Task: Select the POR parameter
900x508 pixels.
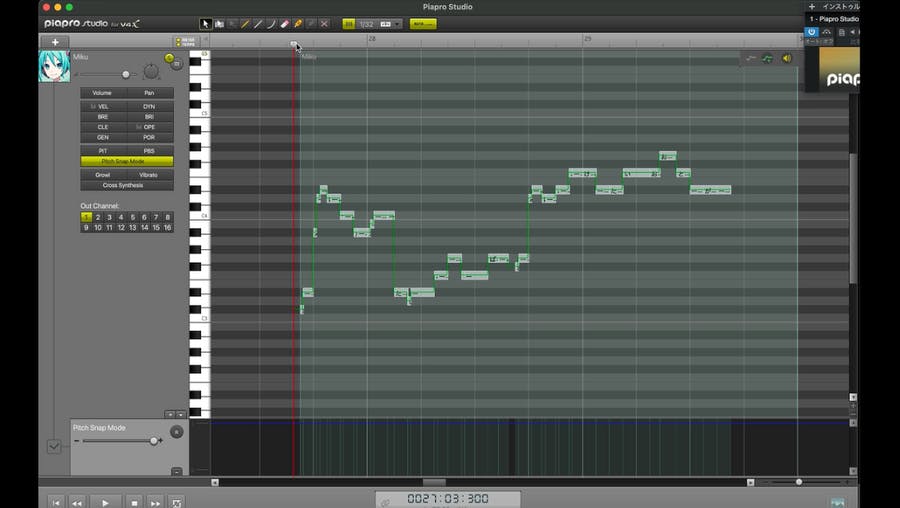Action: tap(149, 137)
